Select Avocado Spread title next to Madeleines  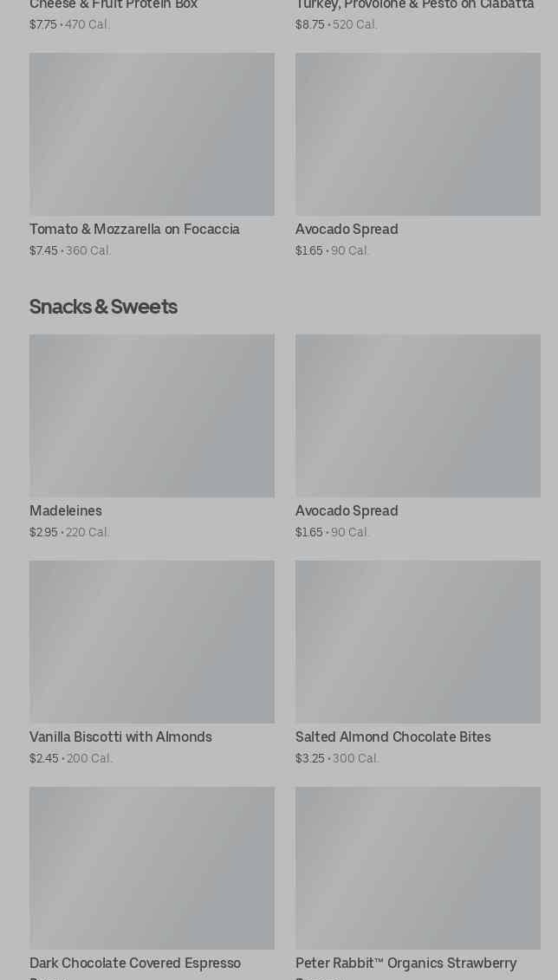click(x=347, y=511)
